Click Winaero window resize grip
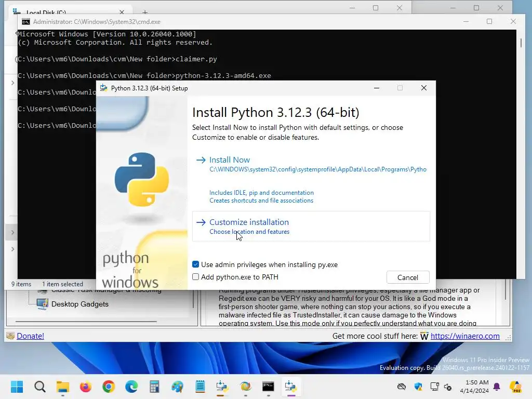This screenshot has height=399, width=532. [508, 338]
